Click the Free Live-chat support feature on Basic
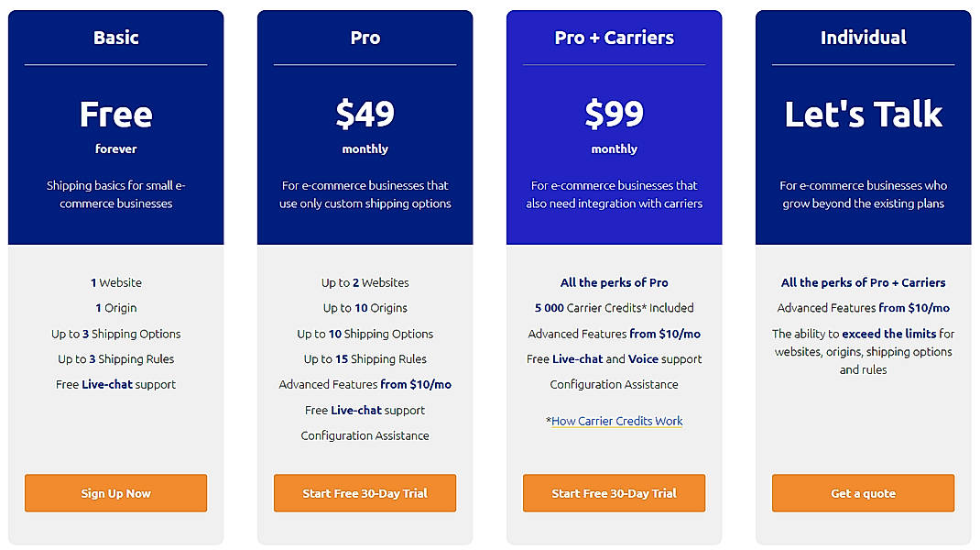This screenshot has width=980, height=550. coord(115,384)
